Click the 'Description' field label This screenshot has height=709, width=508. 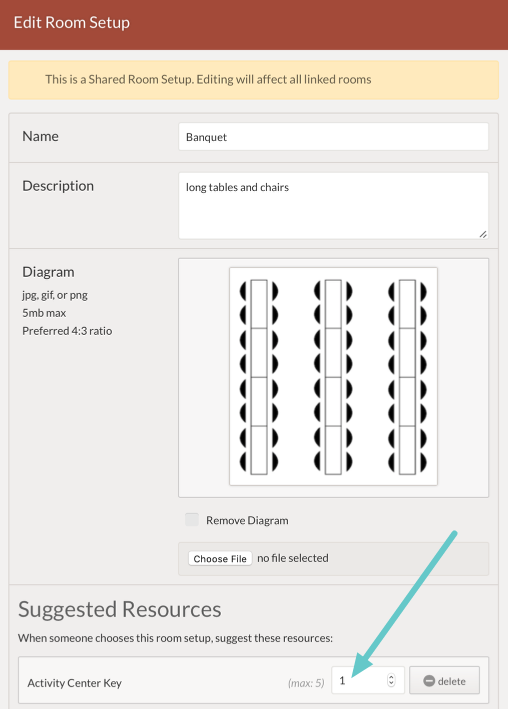58,186
